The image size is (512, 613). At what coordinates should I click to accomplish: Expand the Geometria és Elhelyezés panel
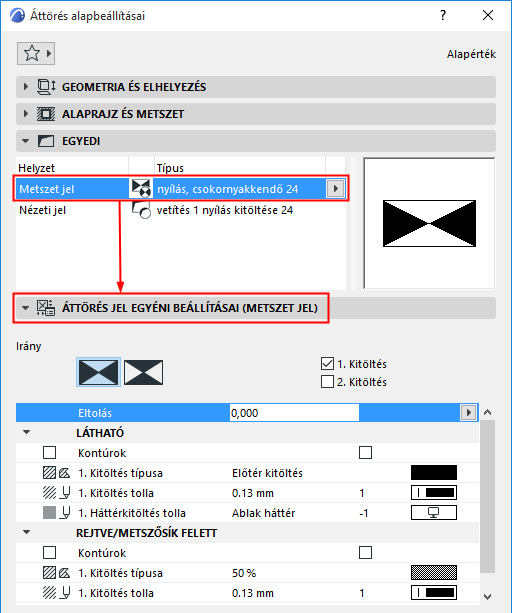pyautogui.click(x=26, y=86)
